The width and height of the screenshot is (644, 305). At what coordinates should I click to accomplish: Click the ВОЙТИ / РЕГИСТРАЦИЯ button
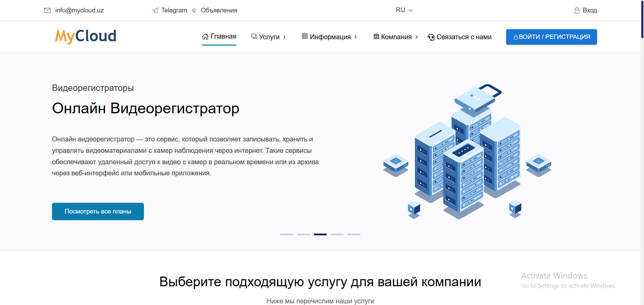[551, 37]
